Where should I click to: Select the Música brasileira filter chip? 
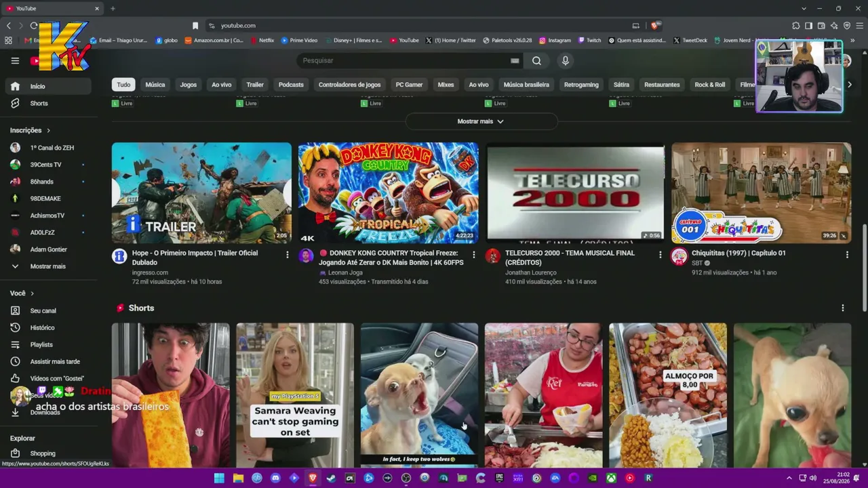click(526, 85)
